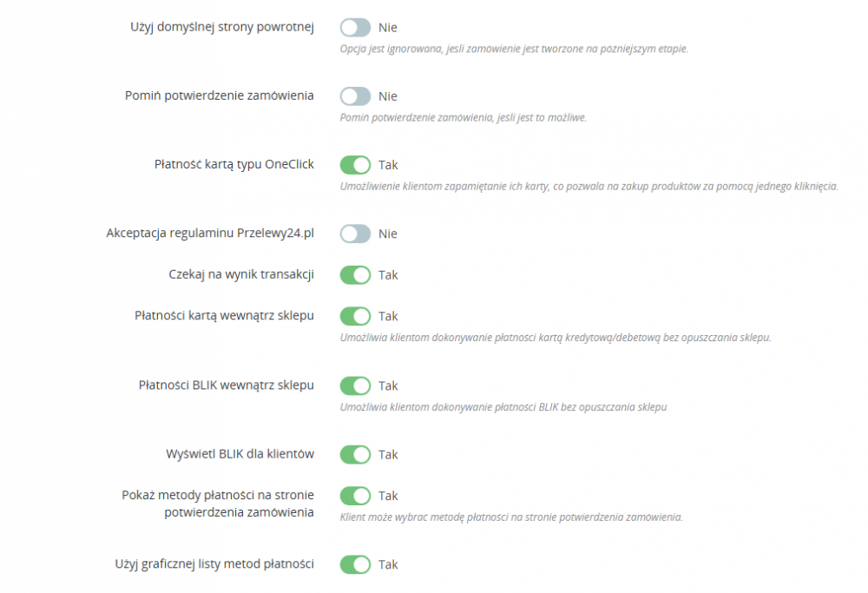Enable "Akceptacja regulaminu Przelewy24.pl" toggle
This screenshot has height=593, width=868.
coord(355,233)
